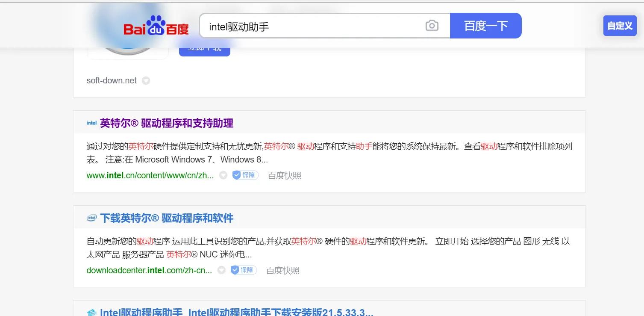Viewport: 644px width, 316px height.
Task: Click the 自定义 button
Action: (619, 26)
